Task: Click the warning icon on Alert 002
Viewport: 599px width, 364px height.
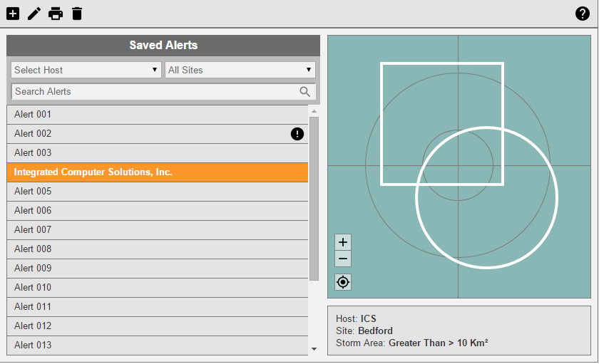Action: pos(297,134)
